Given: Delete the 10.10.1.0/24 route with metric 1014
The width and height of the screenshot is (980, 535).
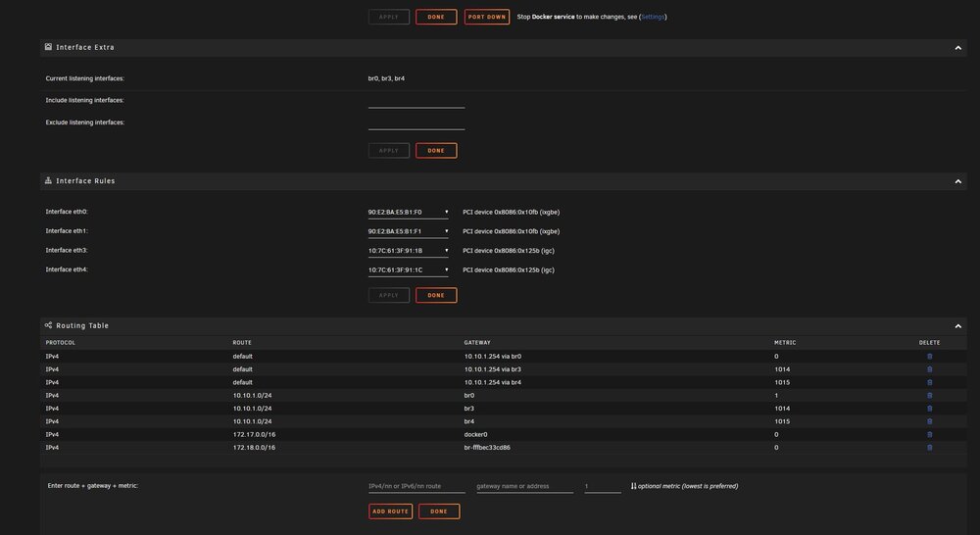Looking at the screenshot, I should (x=929, y=409).
